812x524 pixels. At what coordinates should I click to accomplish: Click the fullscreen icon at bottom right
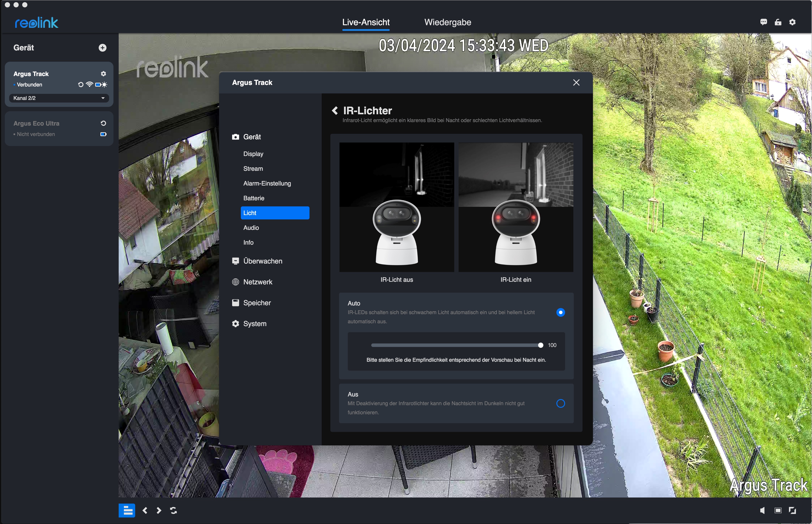pyautogui.click(x=793, y=510)
